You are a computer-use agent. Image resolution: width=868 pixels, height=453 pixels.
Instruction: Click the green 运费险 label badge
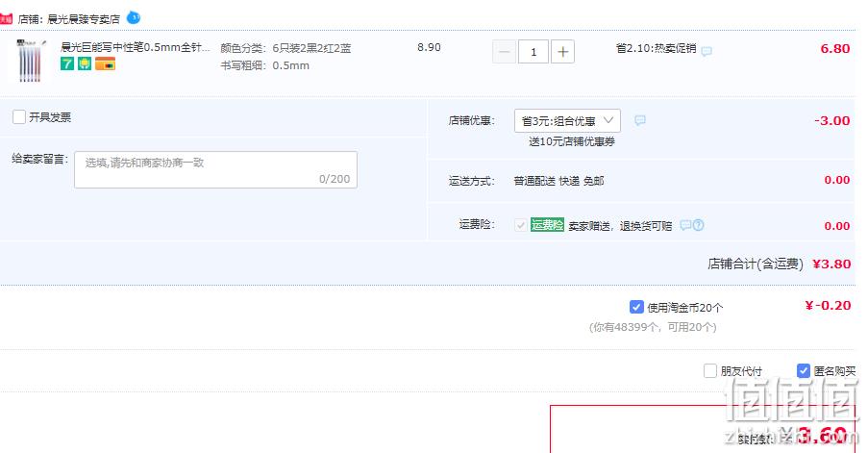[x=547, y=224]
